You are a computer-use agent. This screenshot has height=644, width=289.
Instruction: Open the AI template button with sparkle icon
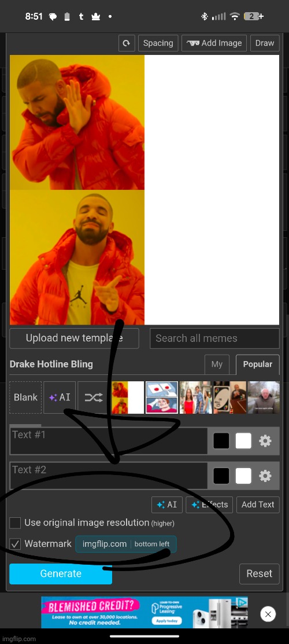[60, 398]
